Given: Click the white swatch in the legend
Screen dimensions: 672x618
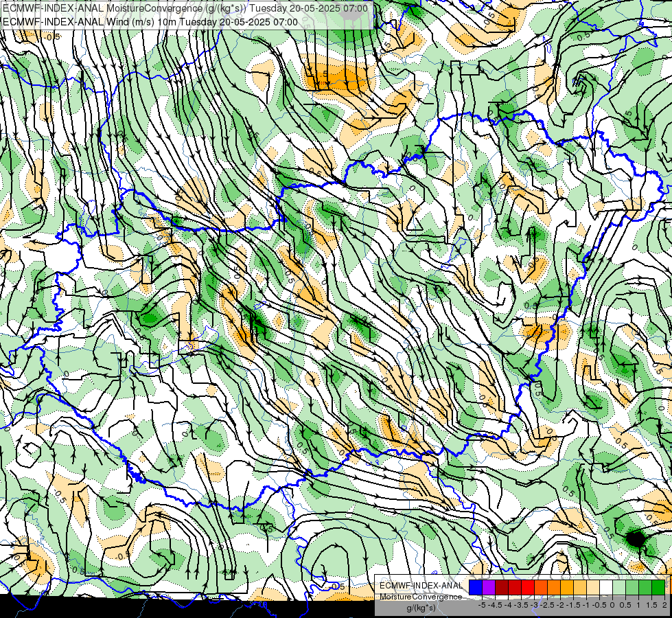Looking at the screenshot, I should (x=606, y=588).
